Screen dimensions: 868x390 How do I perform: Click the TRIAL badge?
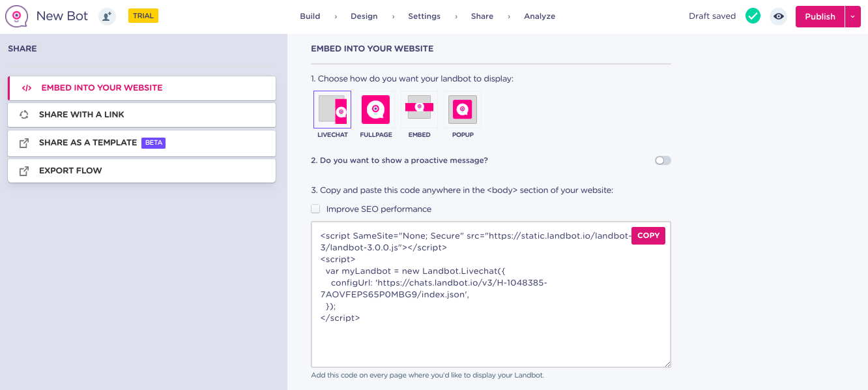click(143, 16)
